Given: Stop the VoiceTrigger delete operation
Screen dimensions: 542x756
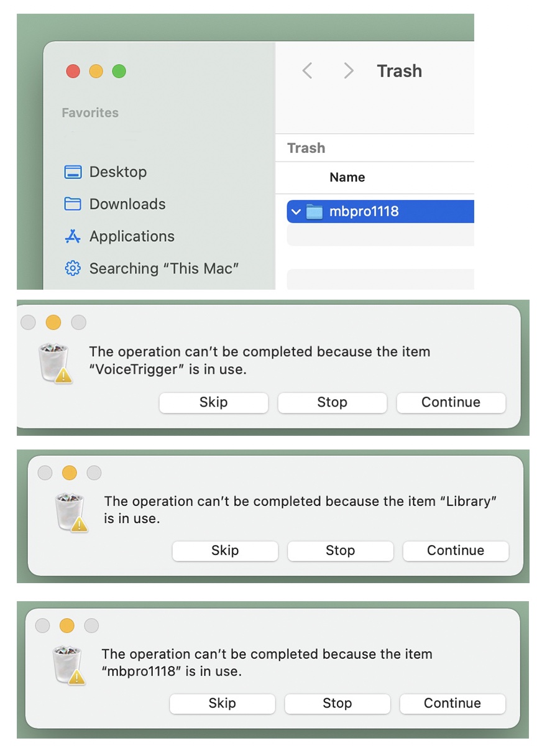Looking at the screenshot, I should (332, 402).
